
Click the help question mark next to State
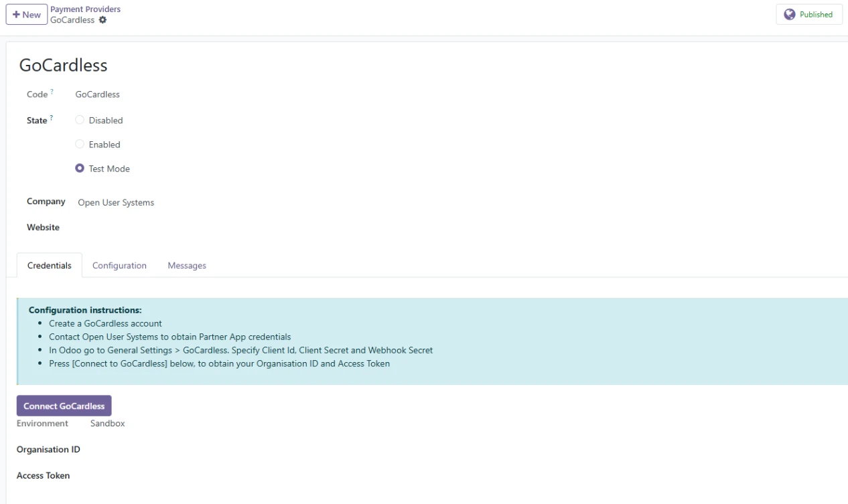point(51,118)
